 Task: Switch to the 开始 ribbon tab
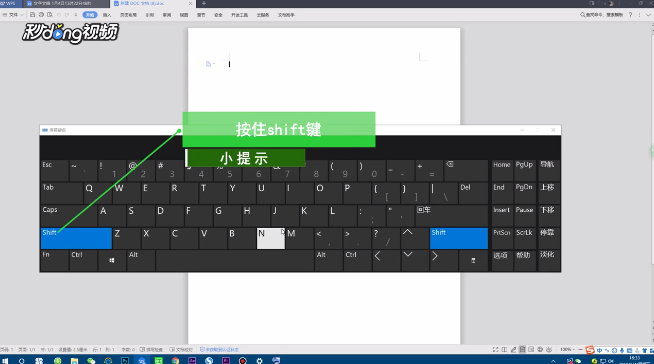pyautogui.click(x=90, y=15)
